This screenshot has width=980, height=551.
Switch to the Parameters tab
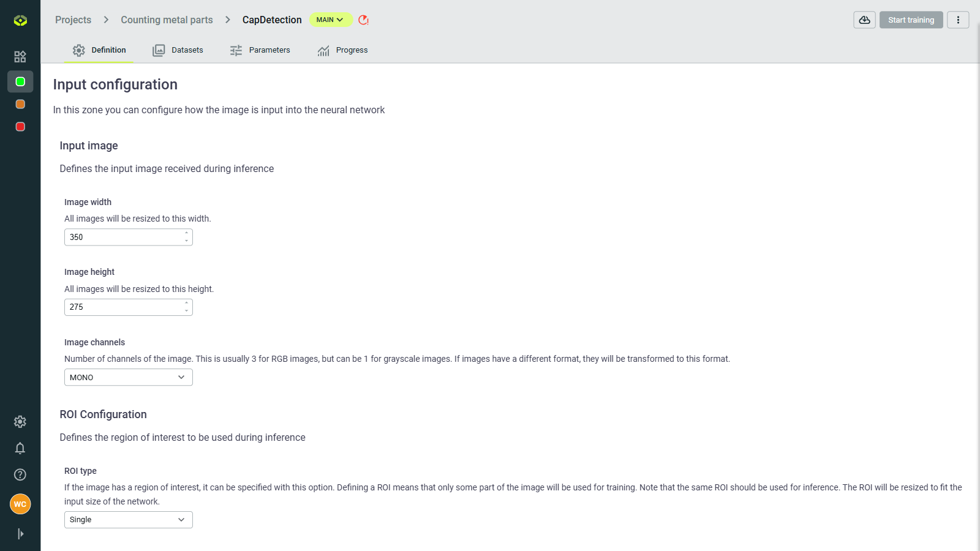tap(260, 50)
